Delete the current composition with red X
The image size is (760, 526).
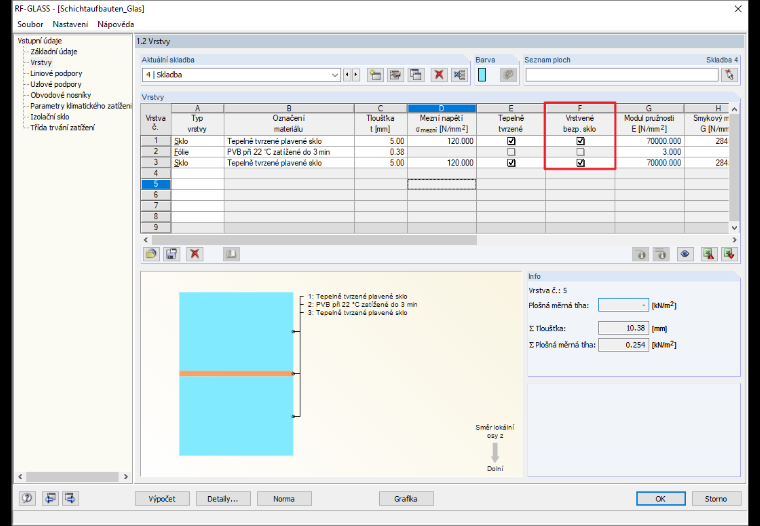(x=439, y=75)
